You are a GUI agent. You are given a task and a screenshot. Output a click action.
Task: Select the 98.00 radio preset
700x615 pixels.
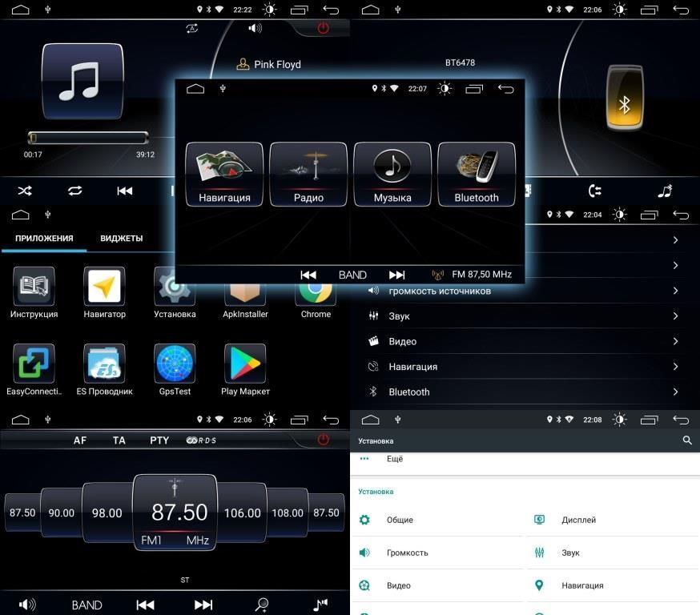click(x=107, y=513)
